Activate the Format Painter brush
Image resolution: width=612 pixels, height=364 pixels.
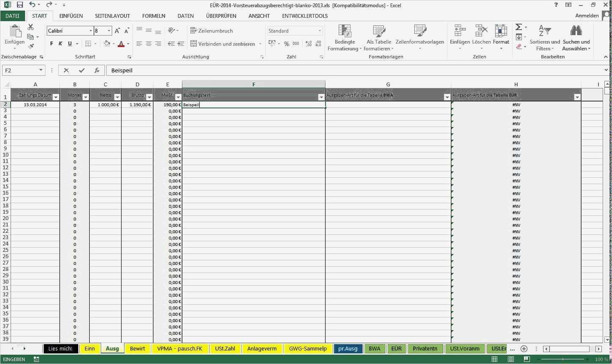pyautogui.click(x=30, y=46)
